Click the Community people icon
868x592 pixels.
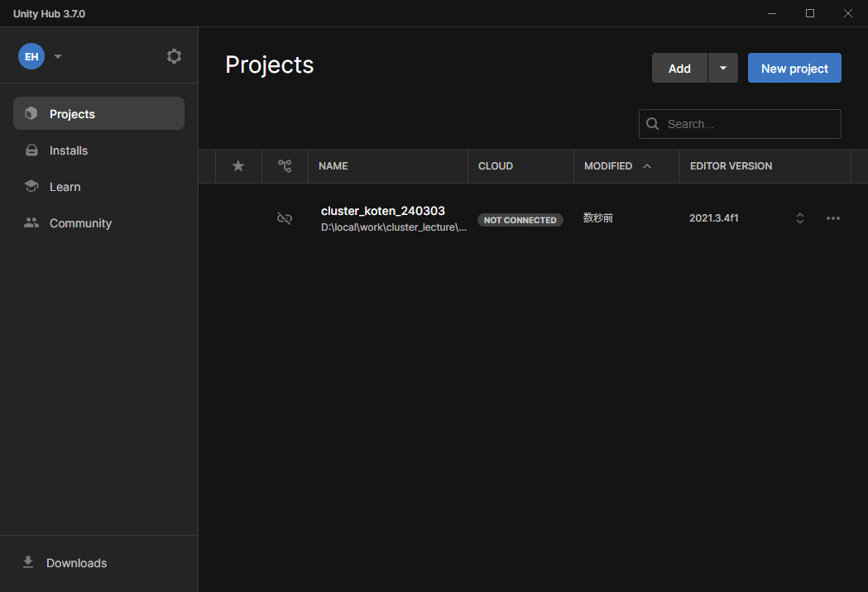31,222
